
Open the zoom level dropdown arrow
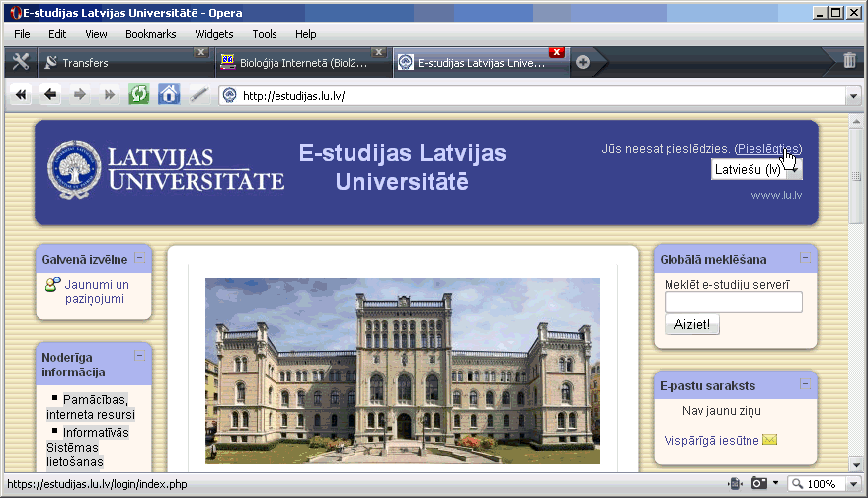(853, 484)
